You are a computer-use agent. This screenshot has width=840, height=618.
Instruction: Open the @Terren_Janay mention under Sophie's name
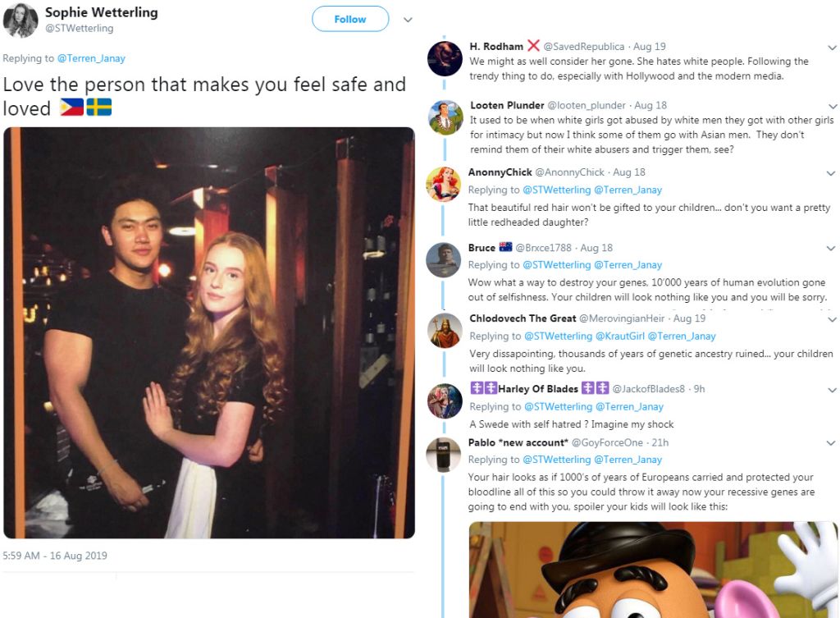click(x=91, y=58)
